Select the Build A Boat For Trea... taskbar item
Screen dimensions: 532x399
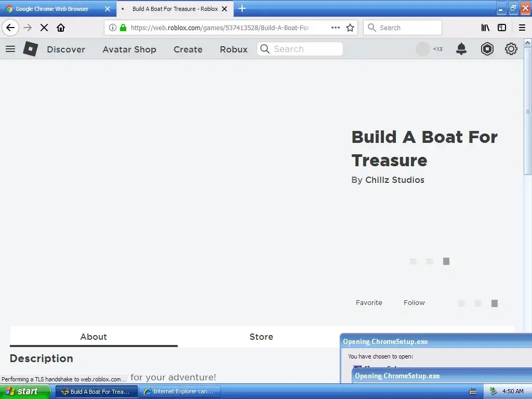(97, 391)
